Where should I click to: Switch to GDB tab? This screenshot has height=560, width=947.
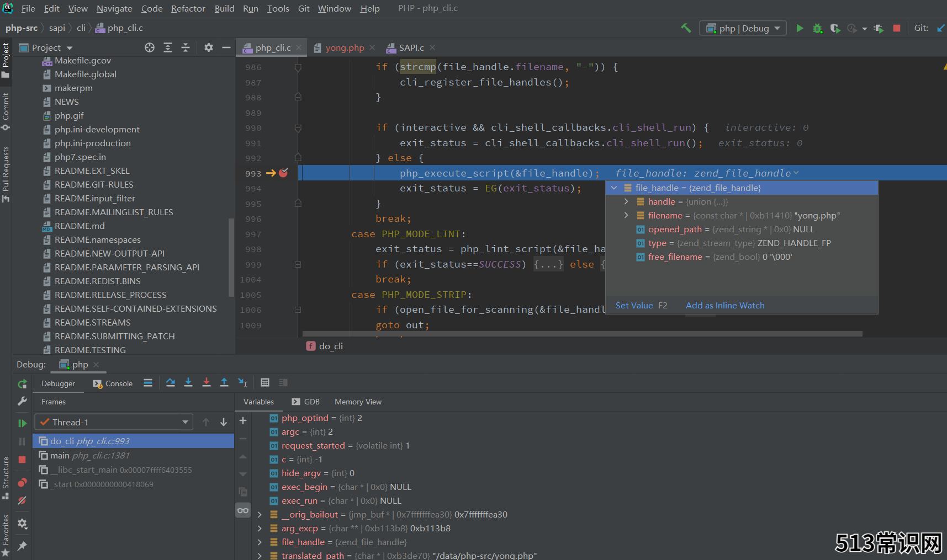306,402
